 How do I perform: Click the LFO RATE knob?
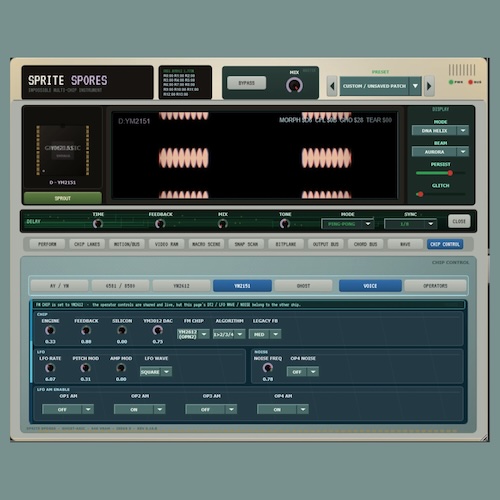point(50,368)
